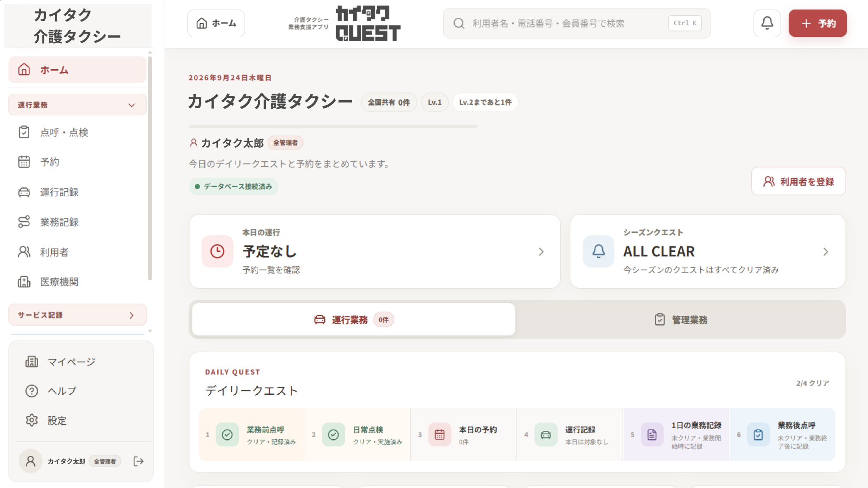The height and width of the screenshot is (488, 868).
Task: Select the 運行業務 tab
Action: pos(354,320)
